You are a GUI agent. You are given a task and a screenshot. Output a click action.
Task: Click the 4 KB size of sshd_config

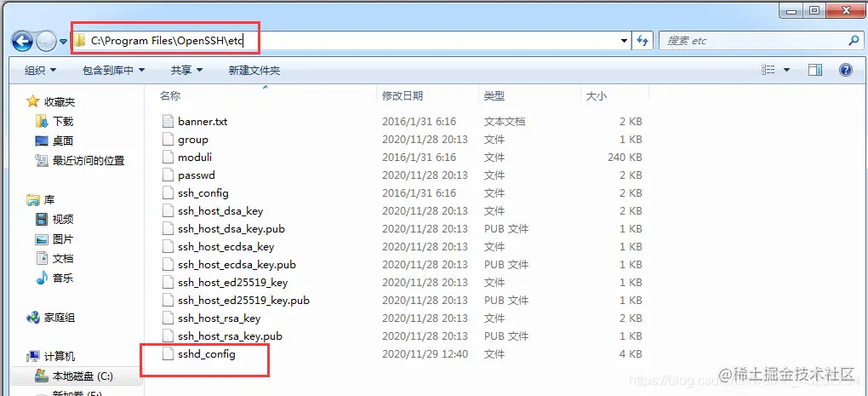coord(631,354)
